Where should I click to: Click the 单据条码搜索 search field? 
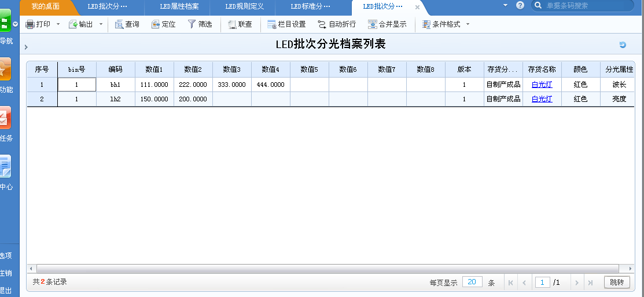click(590, 6)
